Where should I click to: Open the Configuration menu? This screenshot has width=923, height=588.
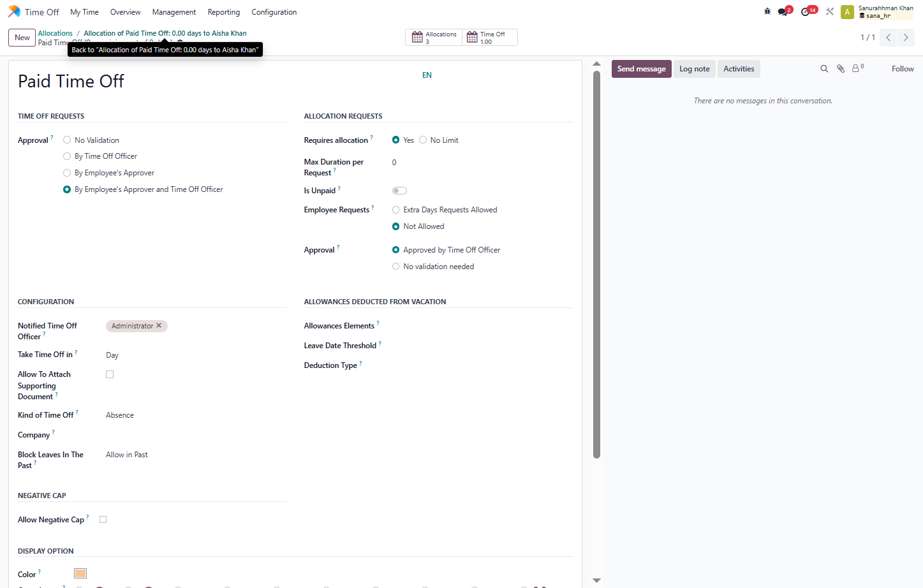(274, 12)
